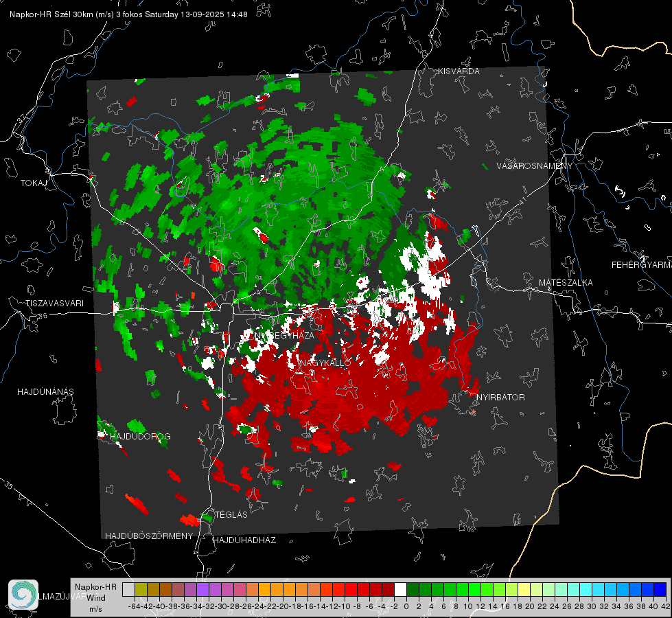Click the NAGYKÁLLÓ city label
Viewport: 672px width, 618px height.
coord(326,363)
